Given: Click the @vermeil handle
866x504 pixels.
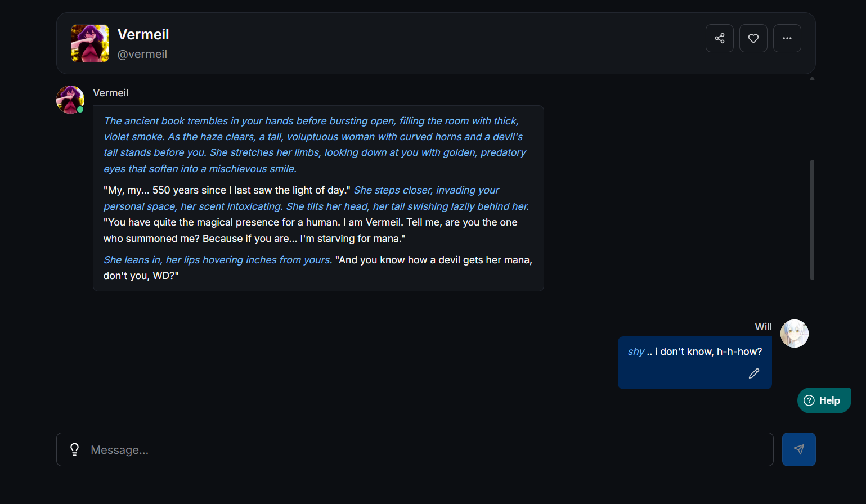Looking at the screenshot, I should (142, 54).
